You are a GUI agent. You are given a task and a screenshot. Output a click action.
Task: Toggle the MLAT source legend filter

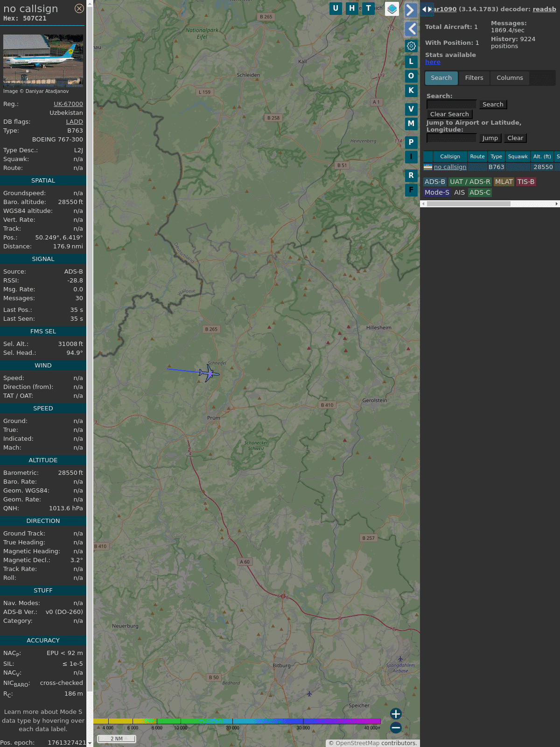click(504, 182)
